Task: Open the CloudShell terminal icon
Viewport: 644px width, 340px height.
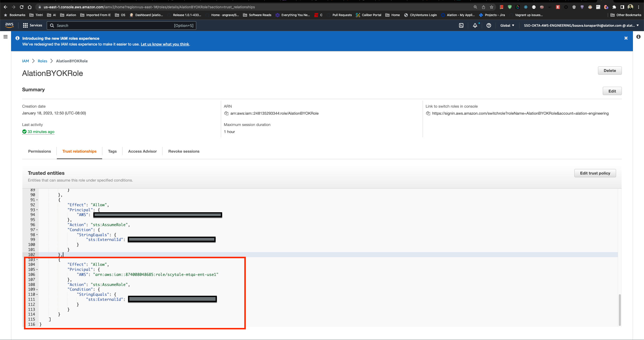Action: [x=461, y=25]
